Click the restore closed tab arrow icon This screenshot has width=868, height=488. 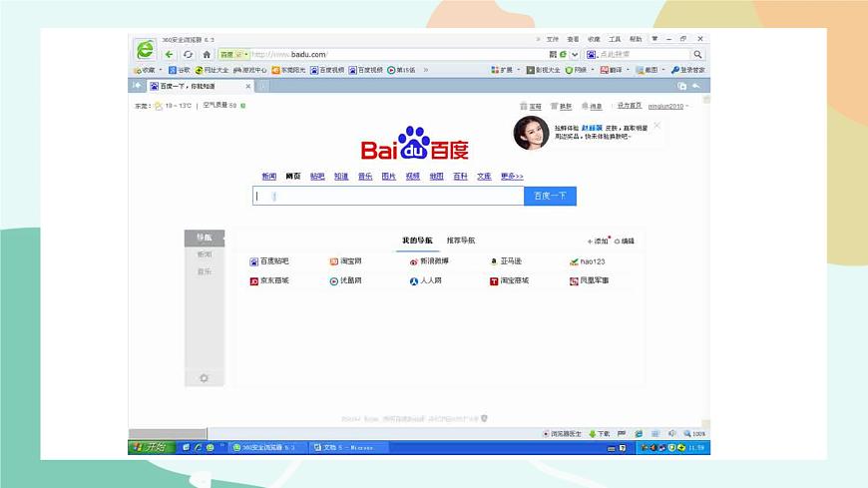[695, 86]
